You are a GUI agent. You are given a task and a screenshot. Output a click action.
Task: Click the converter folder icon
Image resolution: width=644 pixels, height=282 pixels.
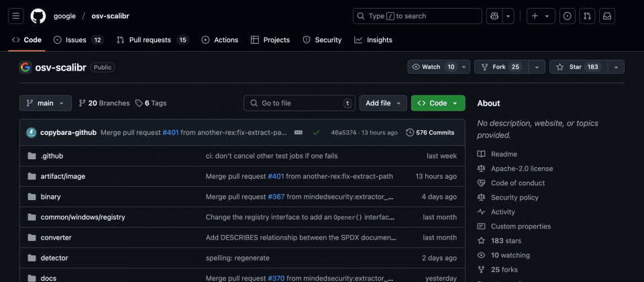(x=32, y=237)
